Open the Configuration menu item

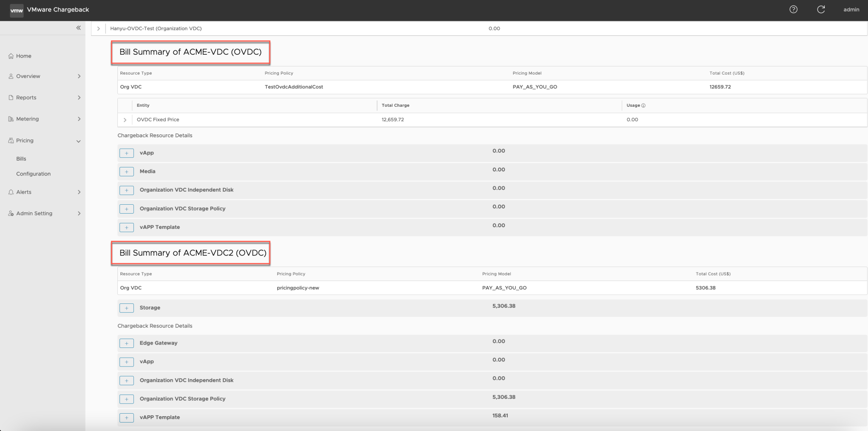click(33, 173)
